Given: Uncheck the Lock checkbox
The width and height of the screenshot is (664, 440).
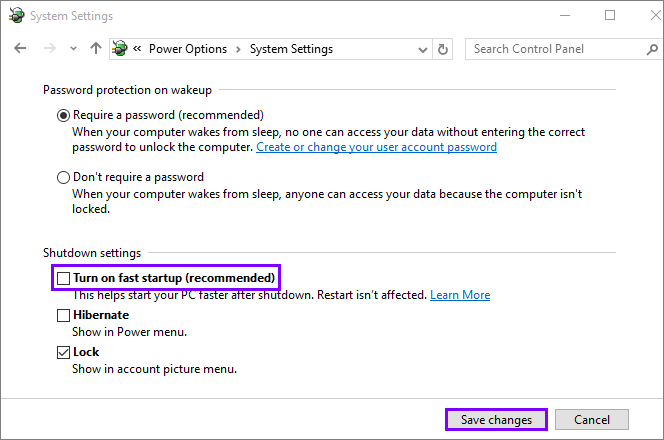Looking at the screenshot, I should pos(64,352).
